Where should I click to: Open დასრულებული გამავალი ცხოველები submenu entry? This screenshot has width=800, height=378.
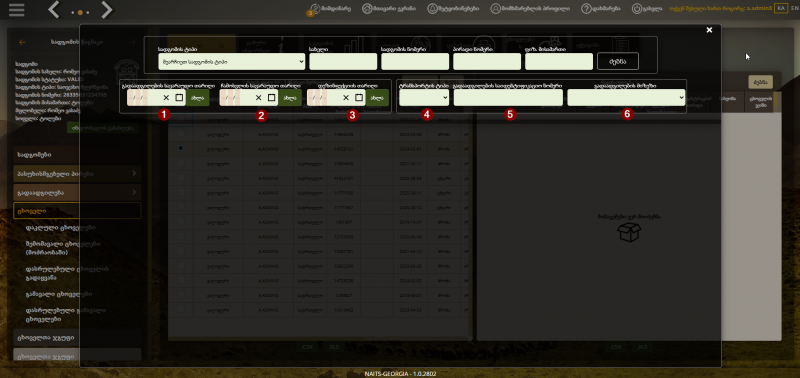pos(66,315)
